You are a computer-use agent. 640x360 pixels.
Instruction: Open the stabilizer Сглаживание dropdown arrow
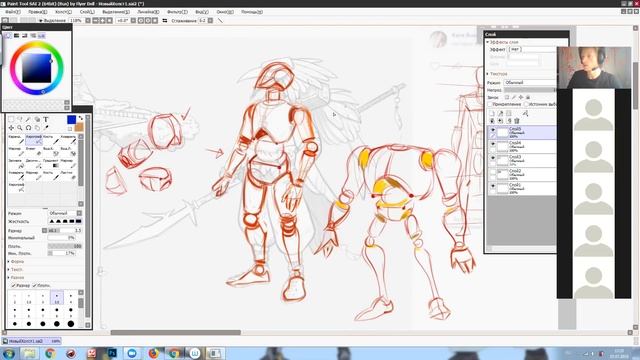(x=211, y=20)
